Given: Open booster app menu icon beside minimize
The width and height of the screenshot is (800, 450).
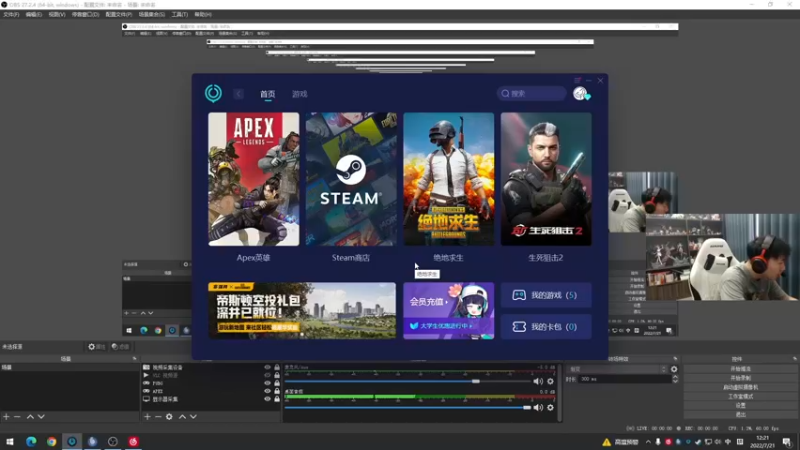Looking at the screenshot, I should (x=577, y=80).
